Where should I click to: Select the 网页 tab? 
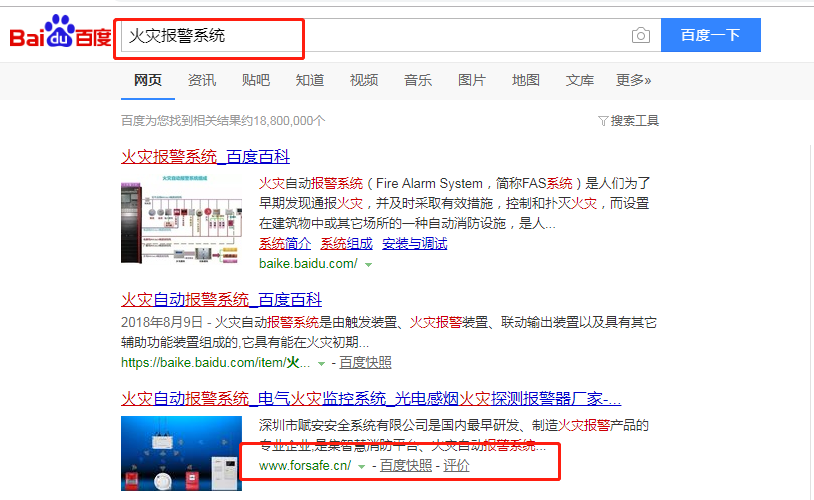148,80
